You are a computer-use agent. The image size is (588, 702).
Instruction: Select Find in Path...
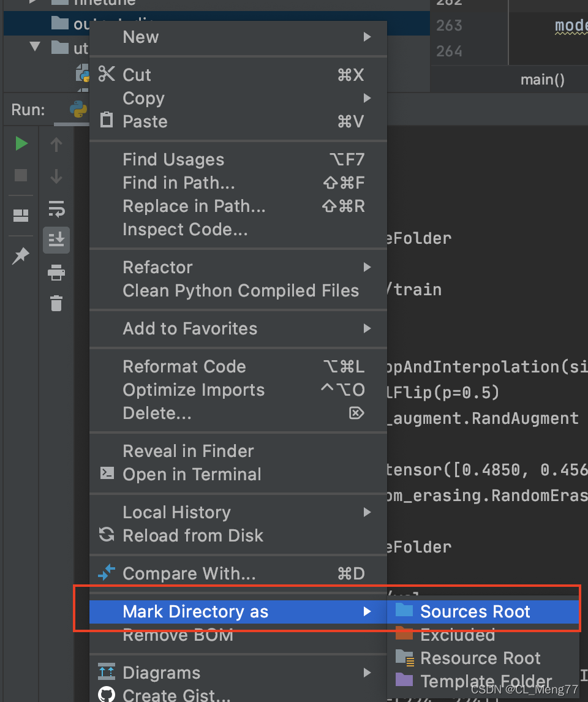pos(238,183)
